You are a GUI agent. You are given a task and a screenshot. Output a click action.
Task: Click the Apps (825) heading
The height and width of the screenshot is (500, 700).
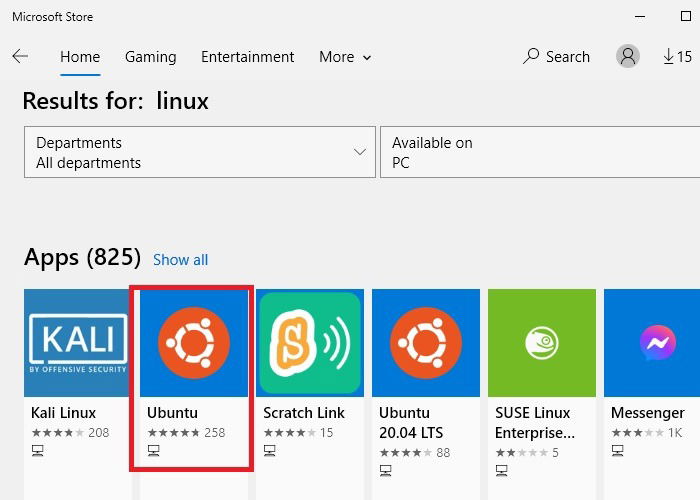[83, 257]
